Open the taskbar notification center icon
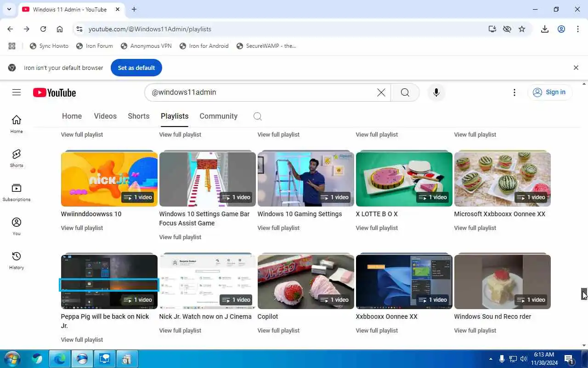The image size is (588, 368). point(569,359)
